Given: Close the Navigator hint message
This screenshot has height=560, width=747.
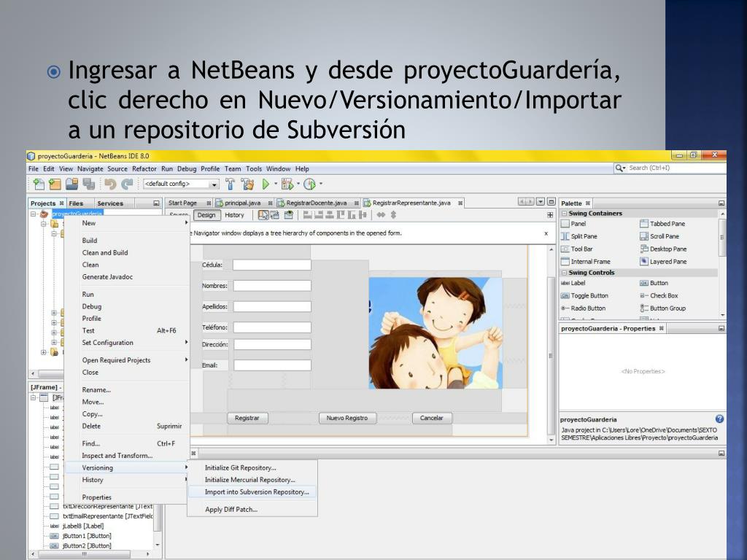Looking at the screenshot, I should [x=546, y=233].
